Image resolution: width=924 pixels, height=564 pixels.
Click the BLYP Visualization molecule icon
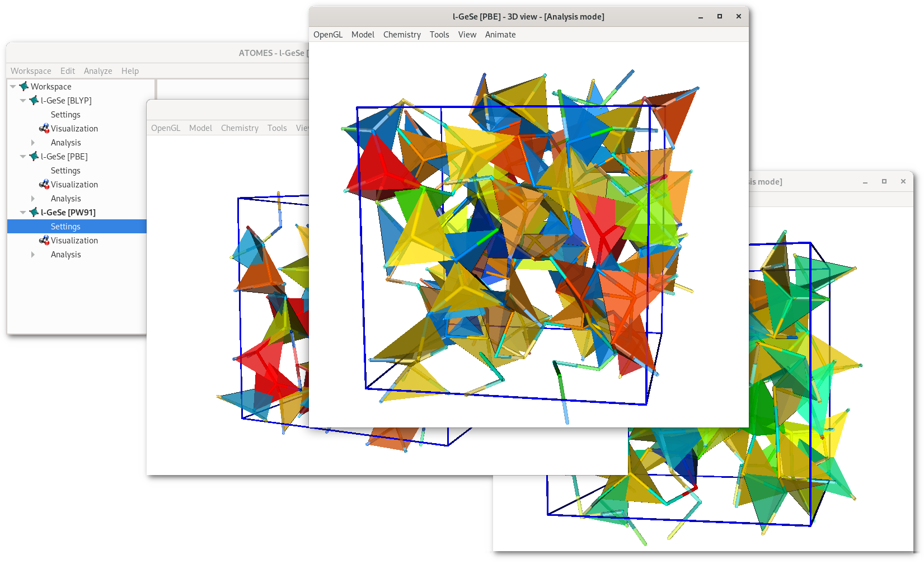[44, 128]
